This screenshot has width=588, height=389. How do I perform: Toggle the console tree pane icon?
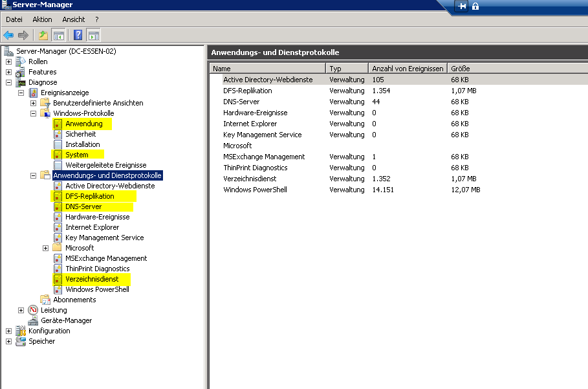(x=59, y=35)
